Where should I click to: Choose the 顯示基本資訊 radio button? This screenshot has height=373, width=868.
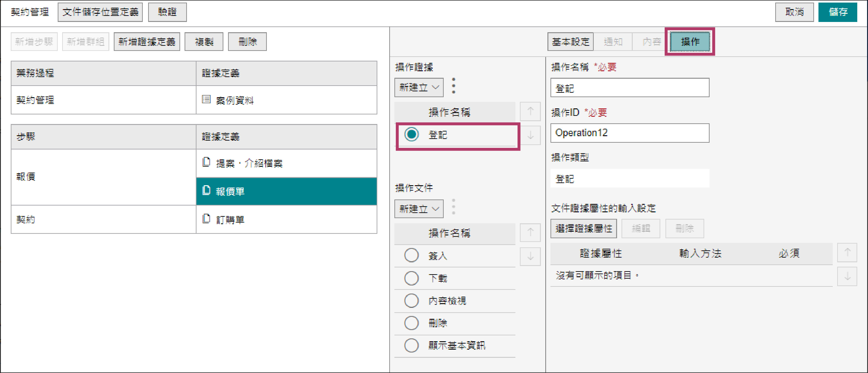pyautogui.click(x=411, y=345)
